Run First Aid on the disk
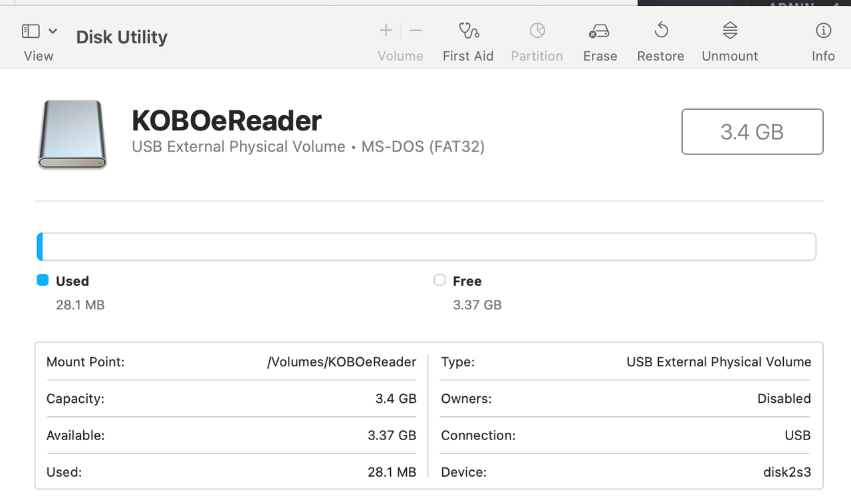Screen dimensions: 851x504 469,31
